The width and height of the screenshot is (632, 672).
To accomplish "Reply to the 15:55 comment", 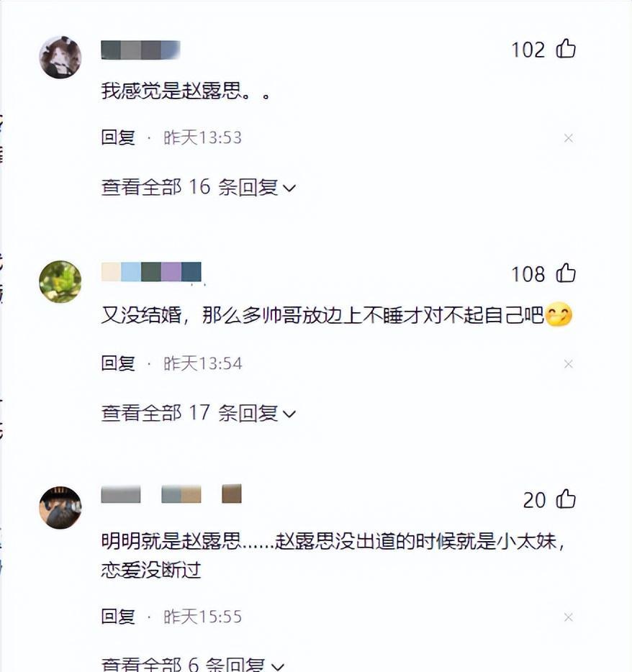I will [118, 617].
